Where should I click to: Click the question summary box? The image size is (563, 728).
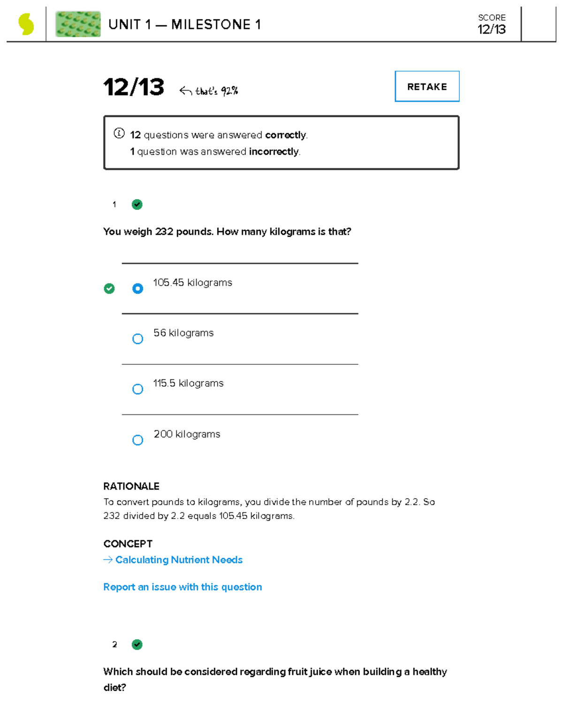click(281, 143)
